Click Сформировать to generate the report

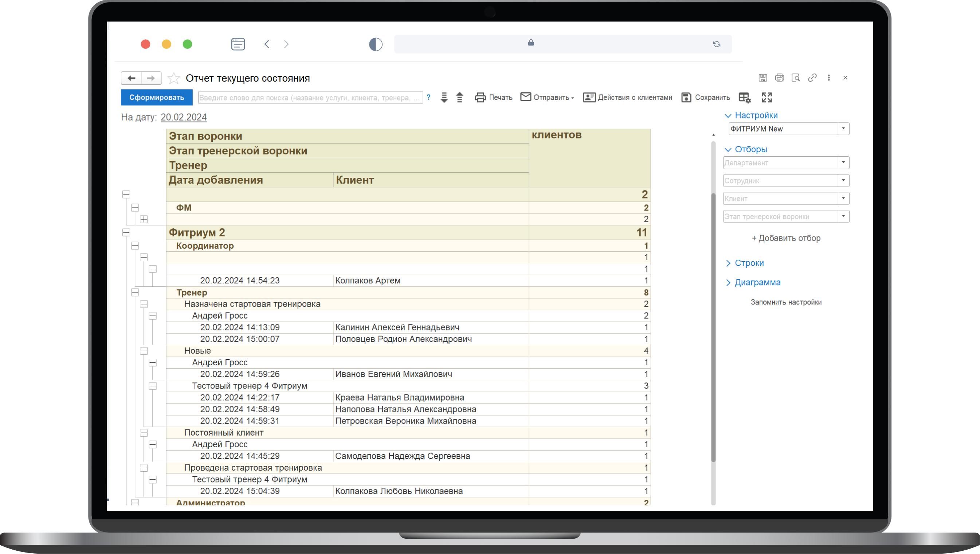(x=156, y=97)
